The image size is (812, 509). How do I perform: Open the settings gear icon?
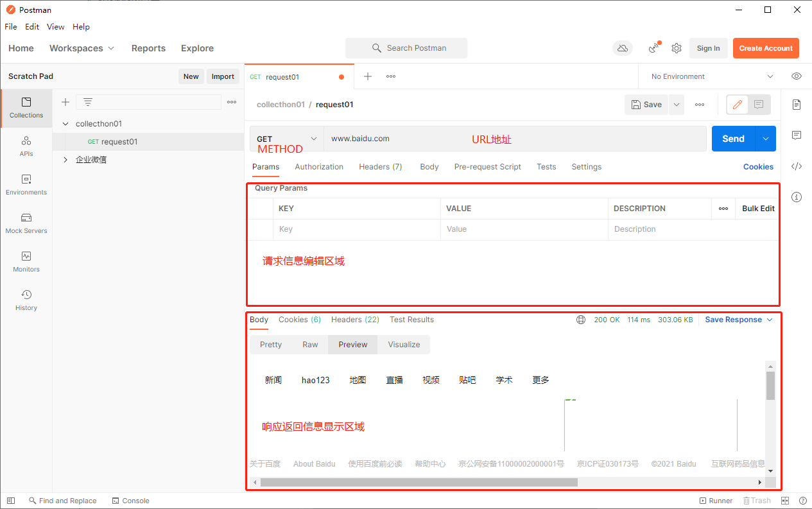(x=677, y=48)
